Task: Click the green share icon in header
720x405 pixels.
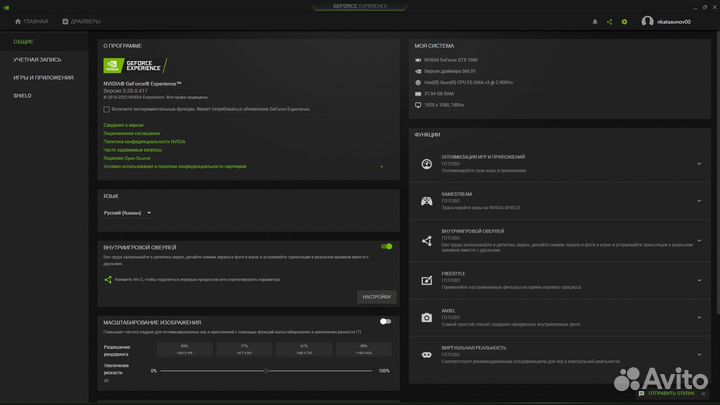Action: (609, 21)
